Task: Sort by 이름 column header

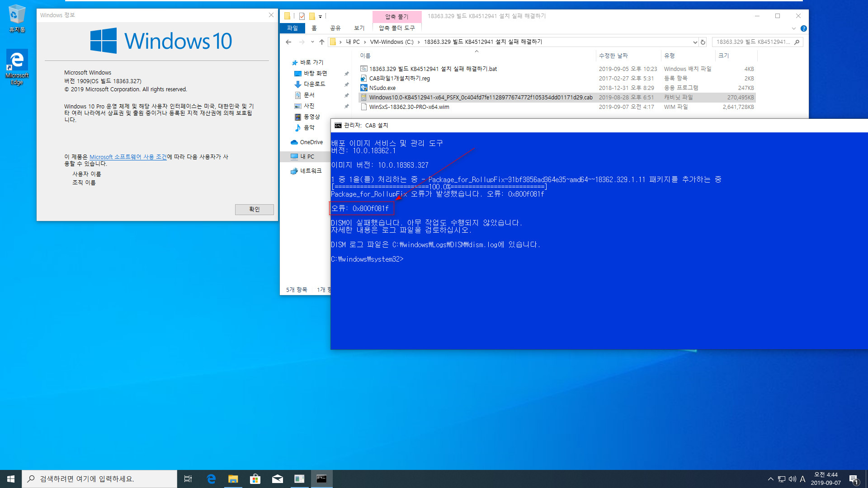Action: pyautogui.click(x=476, y=56)
